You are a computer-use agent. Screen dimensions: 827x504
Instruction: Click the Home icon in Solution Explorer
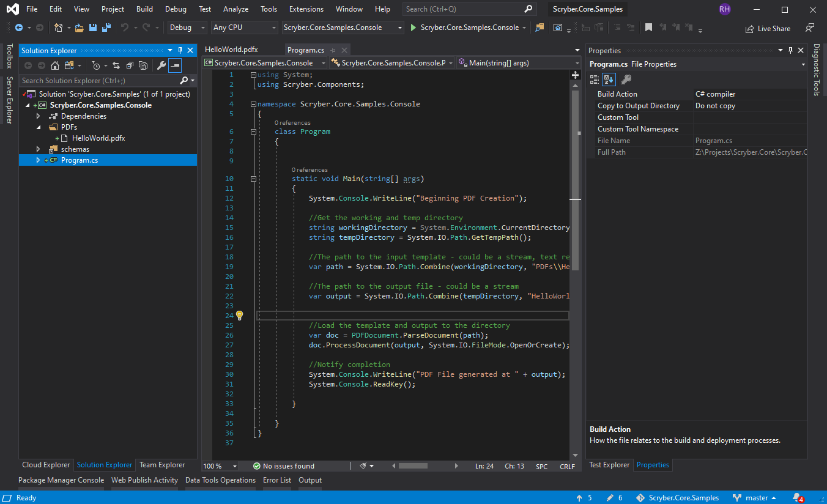coord(55,65)
